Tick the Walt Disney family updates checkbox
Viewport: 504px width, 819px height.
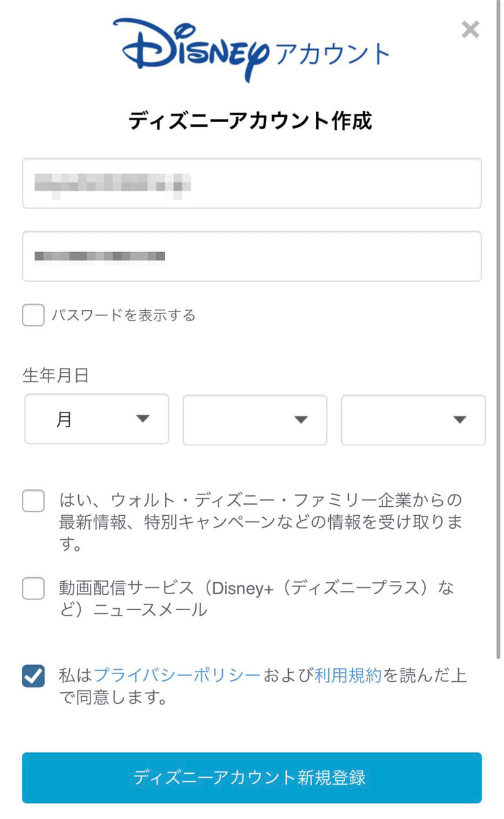click(34, 501)
